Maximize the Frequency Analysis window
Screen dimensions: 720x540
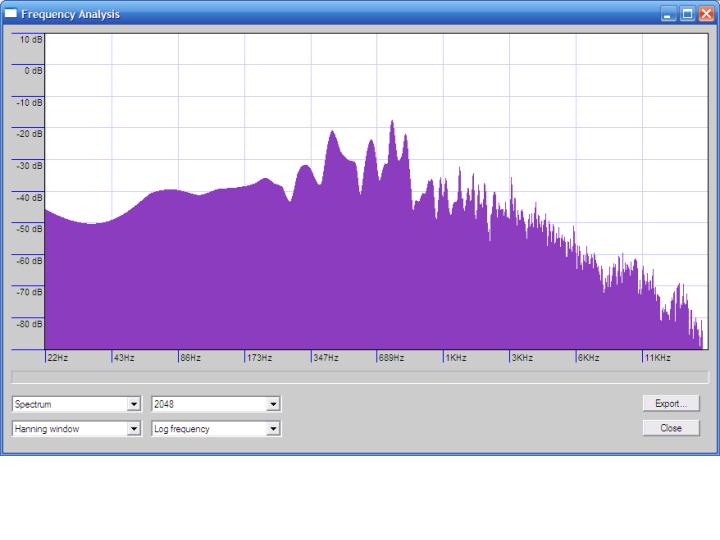[x=687, y=14]
